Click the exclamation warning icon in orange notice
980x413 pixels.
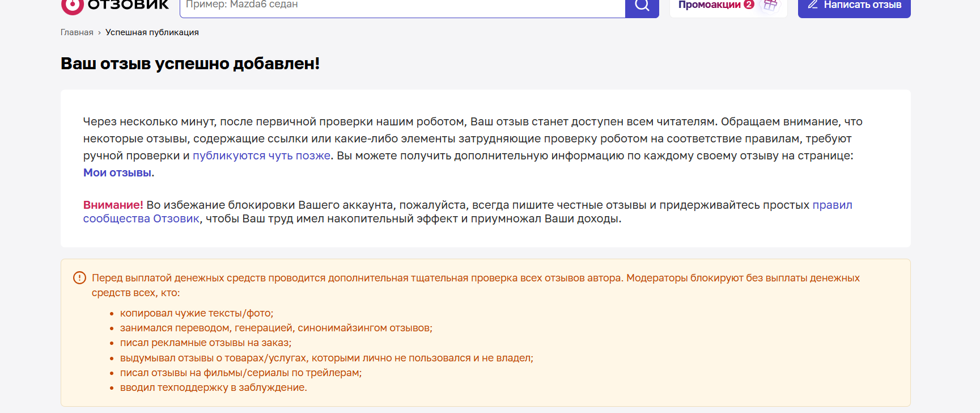[79, 278]
